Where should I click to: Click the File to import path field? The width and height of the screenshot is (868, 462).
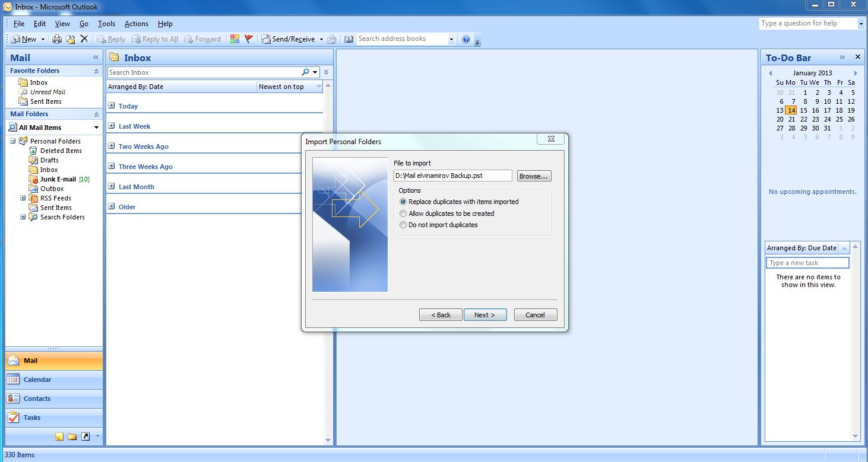pyautogui.click(x=452, y=176)
